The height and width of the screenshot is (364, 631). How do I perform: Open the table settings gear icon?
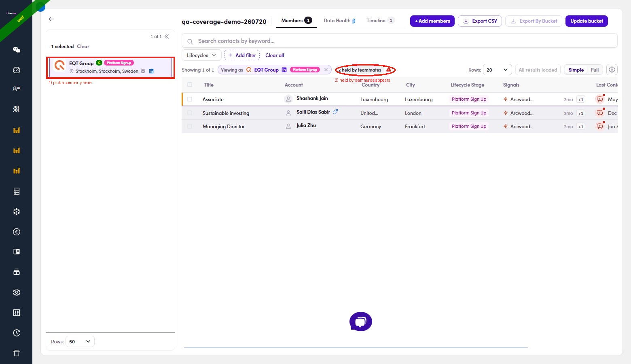[x=612, y=70]
